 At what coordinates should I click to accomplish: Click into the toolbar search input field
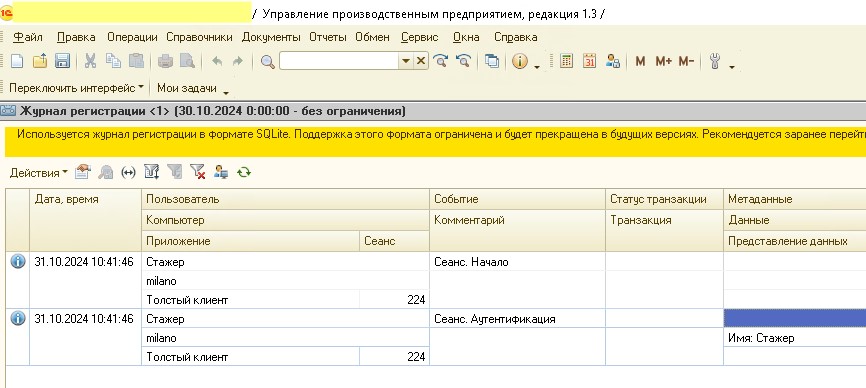pyautogui.click(x=339, y=61)
